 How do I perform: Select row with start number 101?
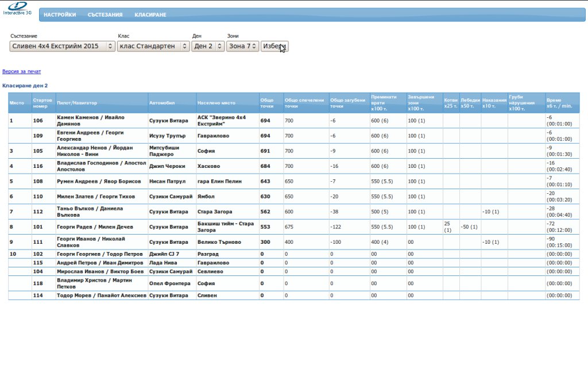click(x=38, y=227)
